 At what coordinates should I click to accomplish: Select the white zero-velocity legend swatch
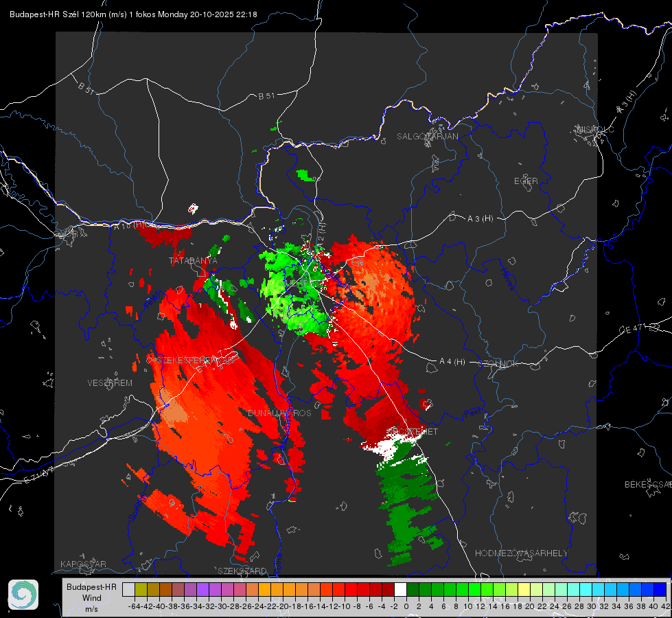400,589
